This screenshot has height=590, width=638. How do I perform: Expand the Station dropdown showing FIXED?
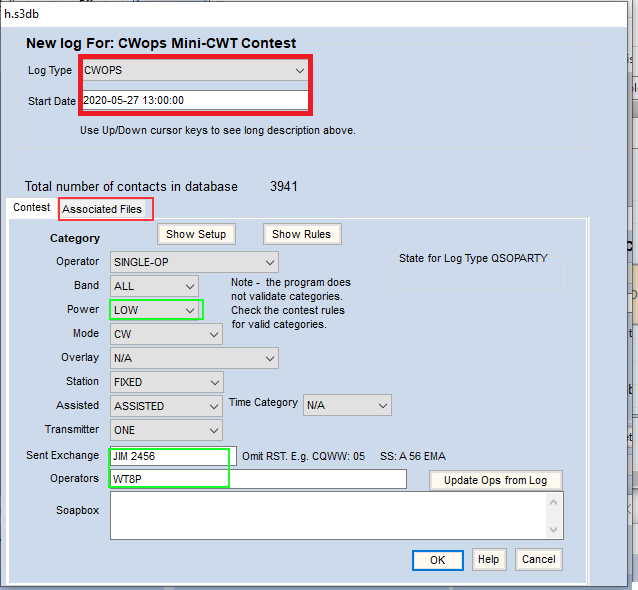coord(166,382)
